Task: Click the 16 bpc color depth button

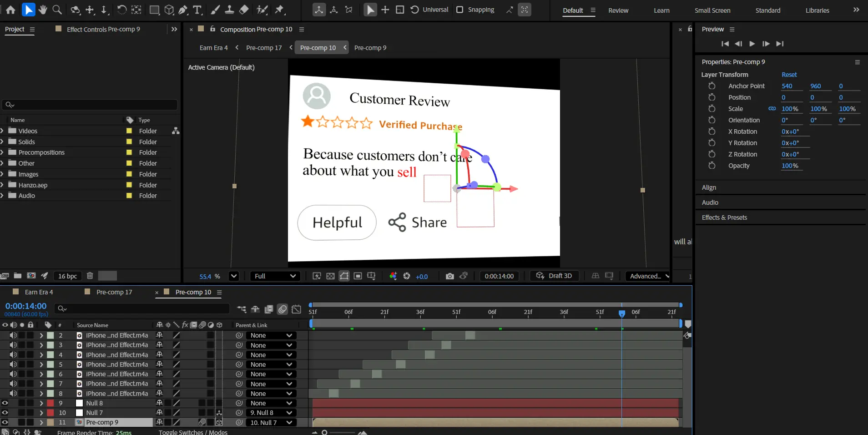Action: tap(67, 276)
